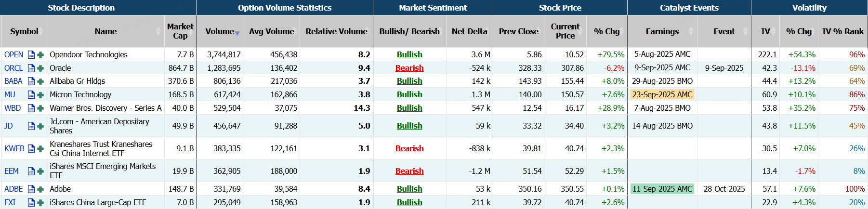Image resolution: width=868 pixels, height=209 pixels.
Task: Open the document icon for KWEB
Action: point(31,149)
